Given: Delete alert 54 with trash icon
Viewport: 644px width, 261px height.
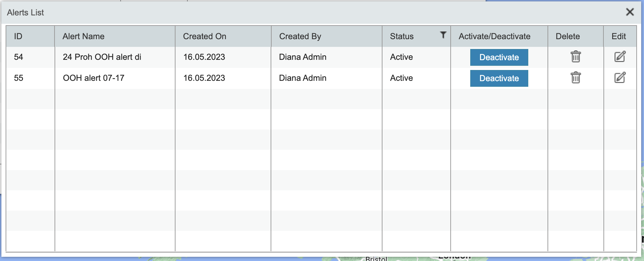Looking at the screenshot, I should pos(575,57).
